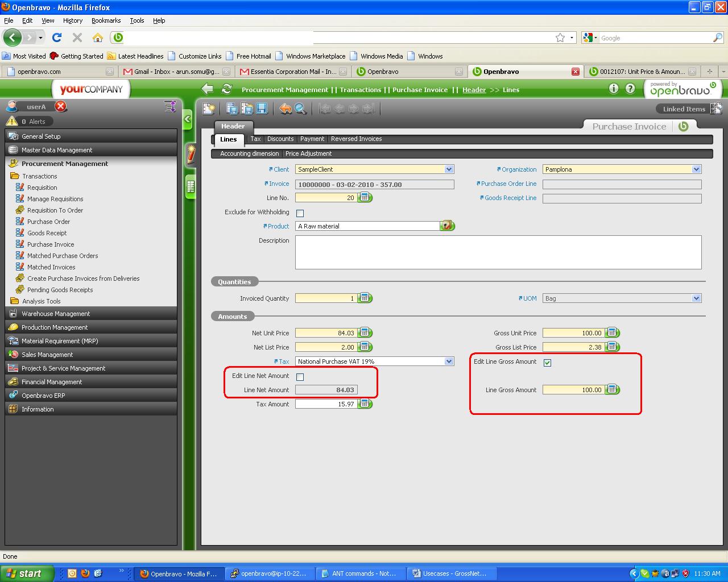Viewport: 728px width, 582px height.
Task: Open the About info icon
Action: pyautogui.click(x=613, y=88)
